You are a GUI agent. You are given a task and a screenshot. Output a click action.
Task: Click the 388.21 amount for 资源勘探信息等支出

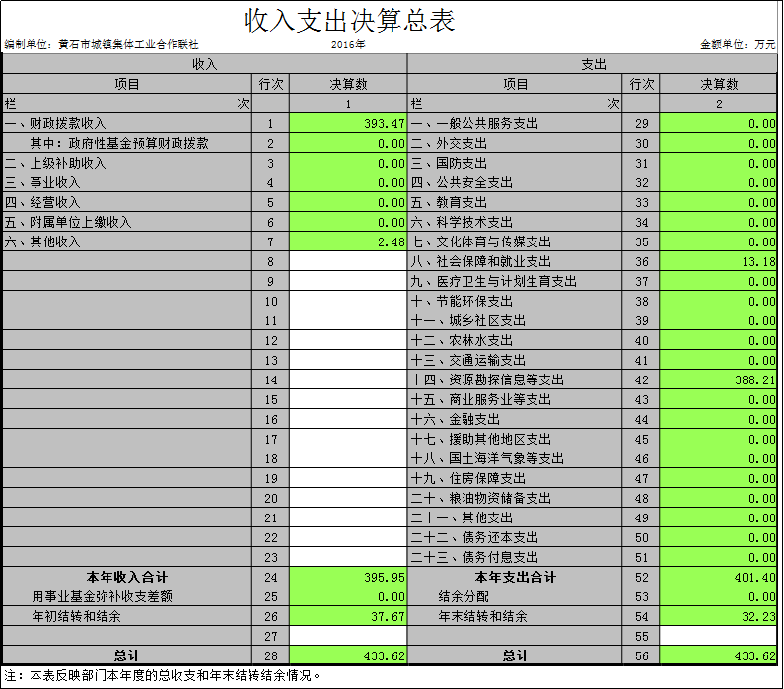719,380
